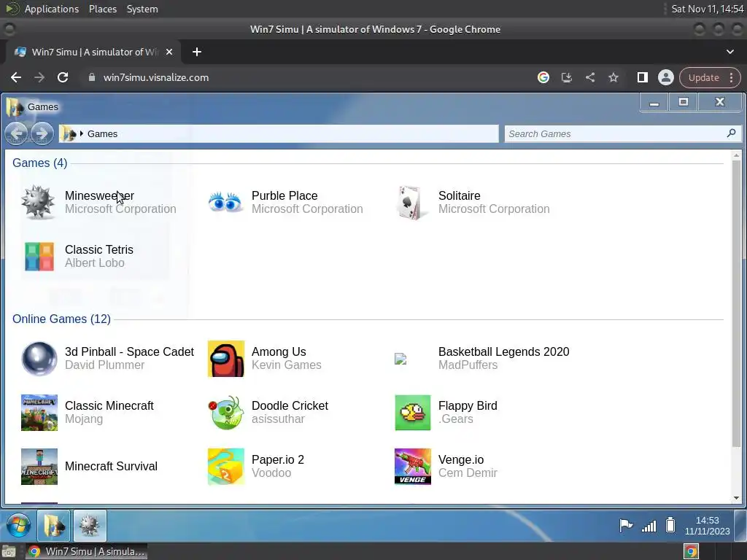Viewport: 747px width, 560px height.
Task: Click the Games address path text
Action: coord(102,134)
